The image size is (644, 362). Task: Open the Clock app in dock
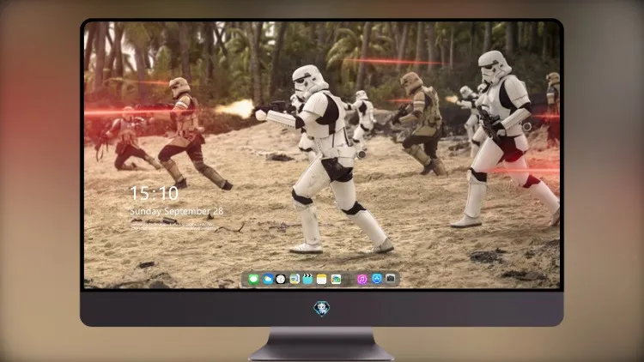coord(281,279)
